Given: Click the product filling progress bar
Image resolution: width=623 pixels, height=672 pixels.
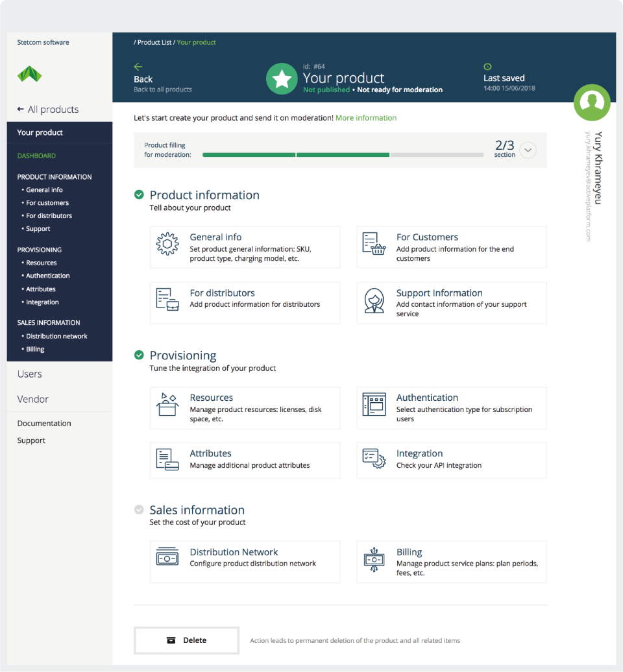Looking at the screenshot, I should click(341, 155).
